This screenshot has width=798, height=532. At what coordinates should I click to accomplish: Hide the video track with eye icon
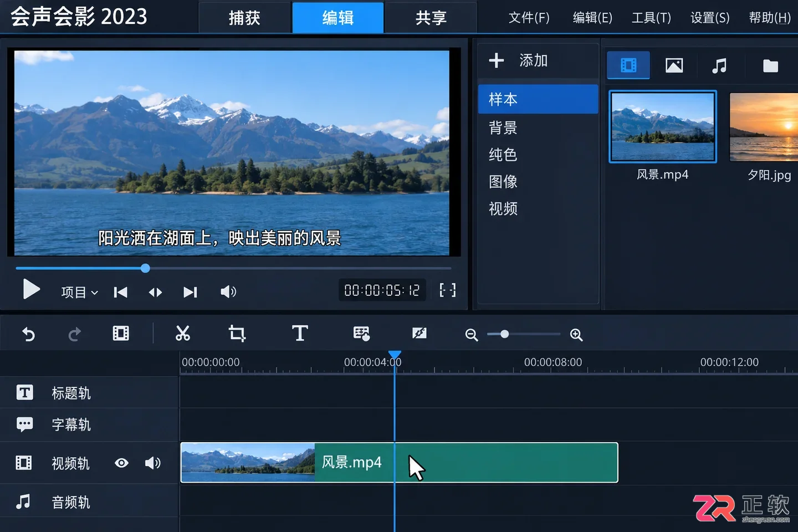[x=121, y=463]
